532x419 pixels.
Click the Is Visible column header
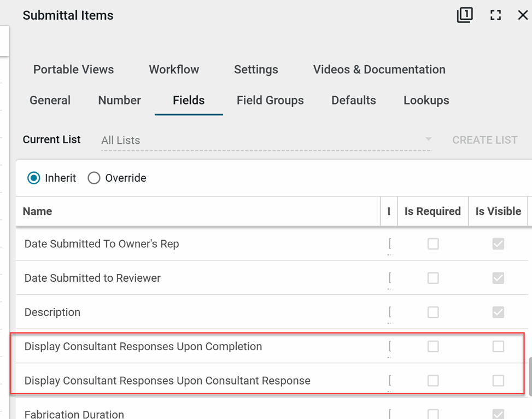pyautogui.click(x=498, y=212)
